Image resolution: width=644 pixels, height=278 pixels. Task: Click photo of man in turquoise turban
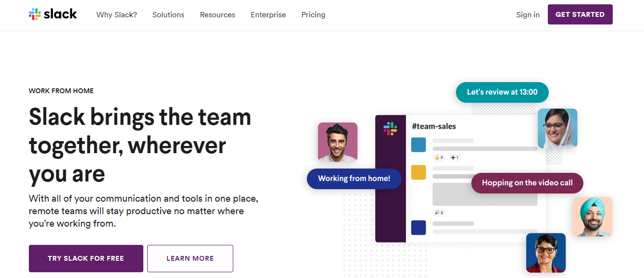point(593,217)
